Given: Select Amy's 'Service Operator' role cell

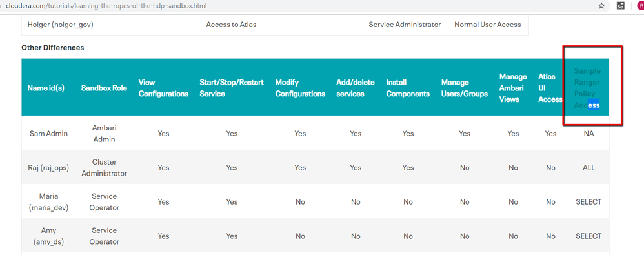Looking at the screenshot, I should tap(104, 236).
